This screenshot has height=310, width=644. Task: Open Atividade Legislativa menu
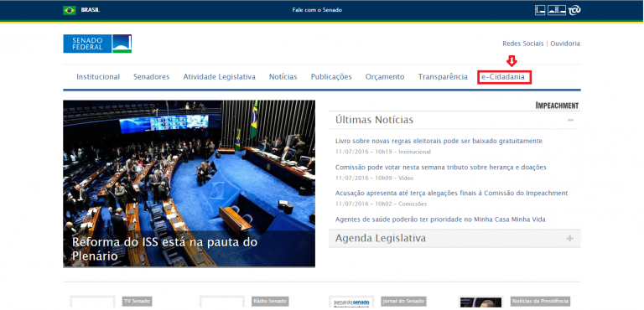coord(220,77)
